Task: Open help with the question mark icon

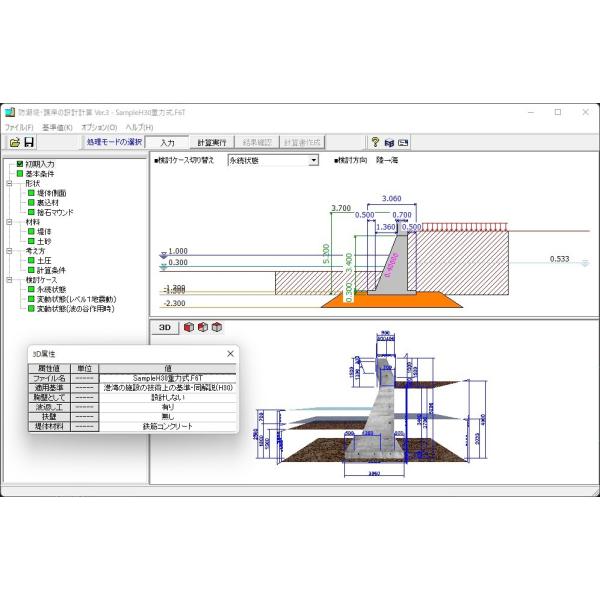Action: [x=375, y=143]
